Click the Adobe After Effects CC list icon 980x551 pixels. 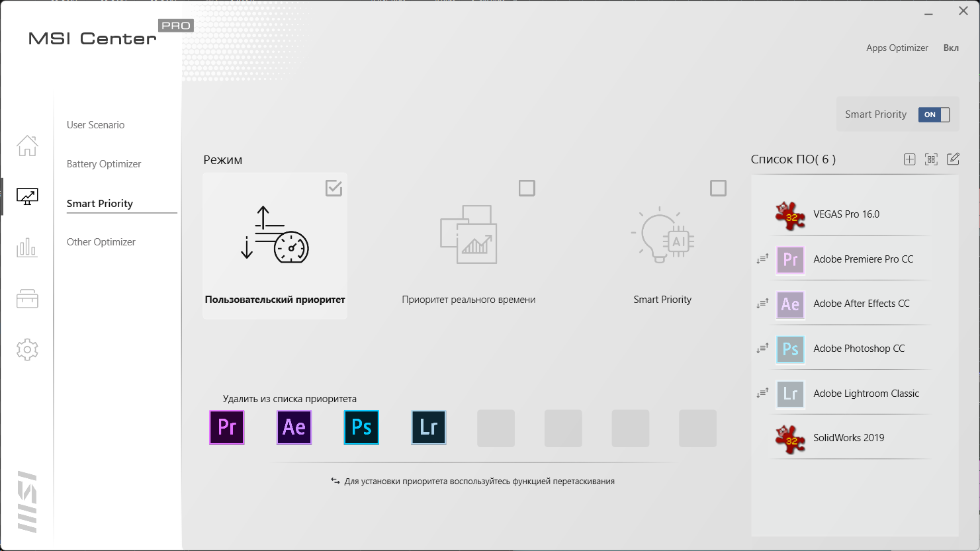(790, 304)
